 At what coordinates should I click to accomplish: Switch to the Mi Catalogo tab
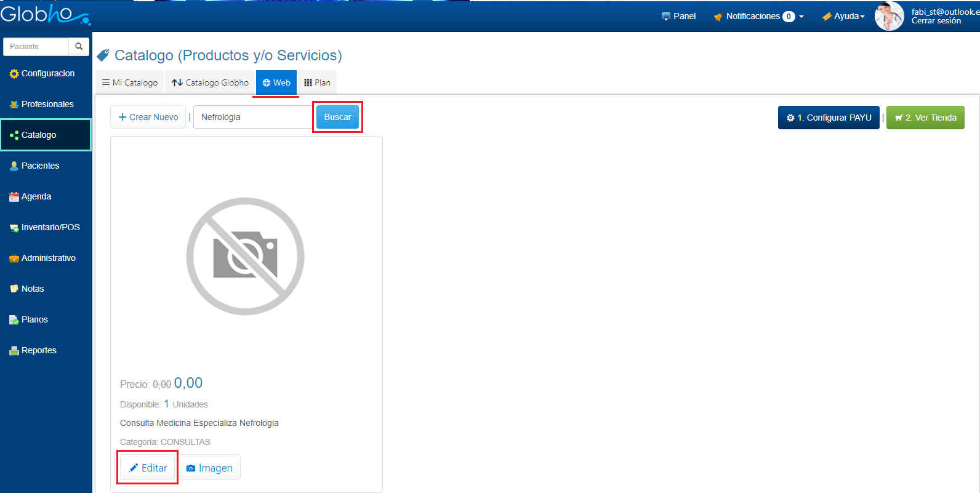tap(130, 82)
